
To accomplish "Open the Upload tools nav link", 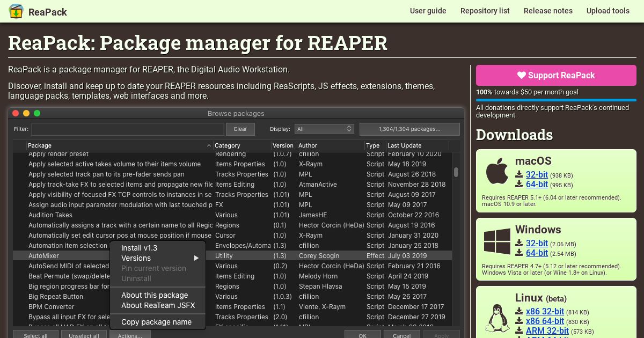I will [608, 11].
